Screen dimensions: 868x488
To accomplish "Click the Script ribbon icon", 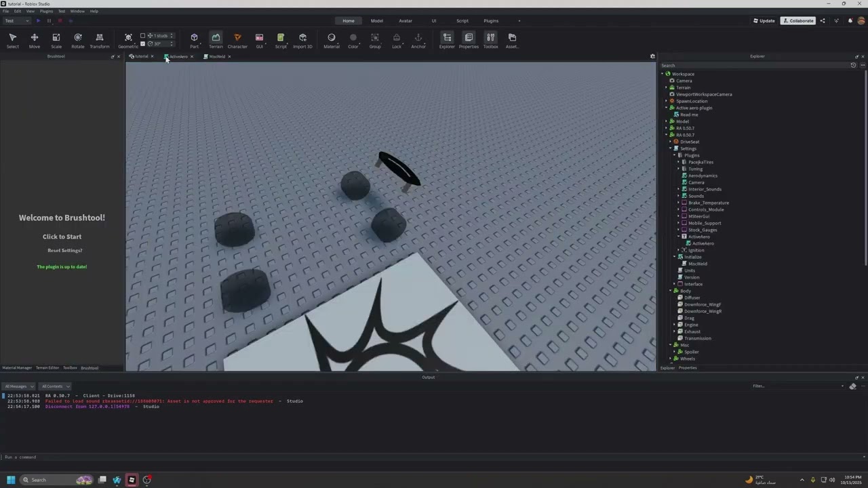I will click(281, 41).
